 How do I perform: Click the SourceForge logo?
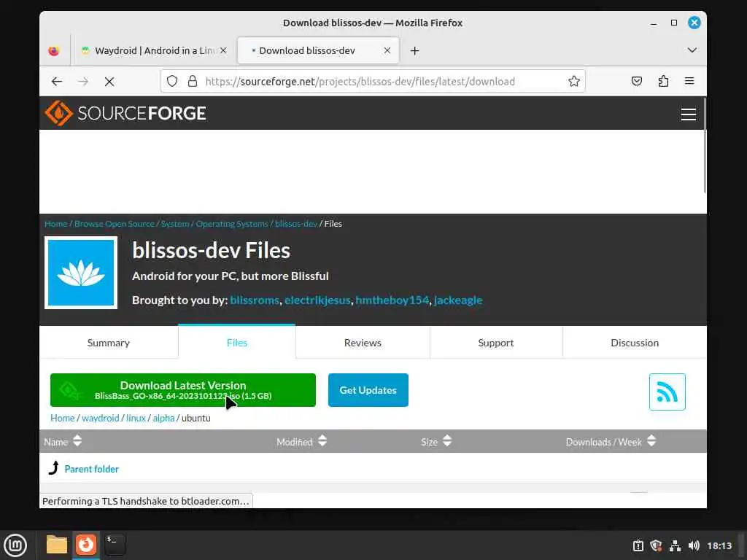pyautogui.click(x=125, y=113)
